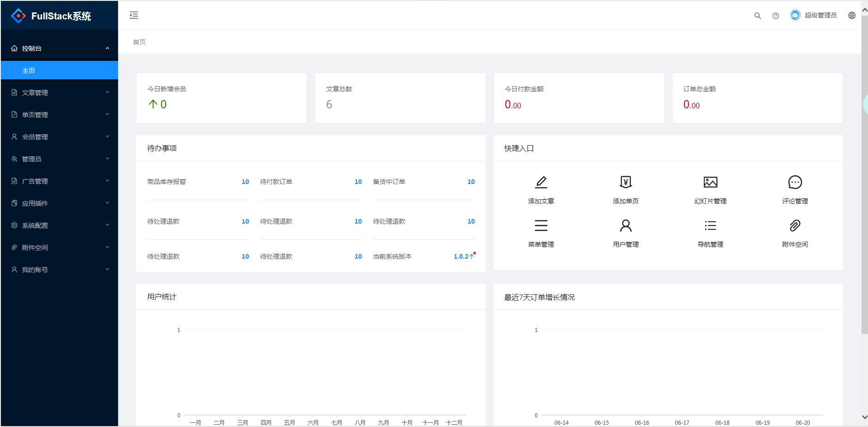Viewport: 868px width, 427px height.
Task: Click the 文章管理 document icon in sidebar
Action: (14, 93)
